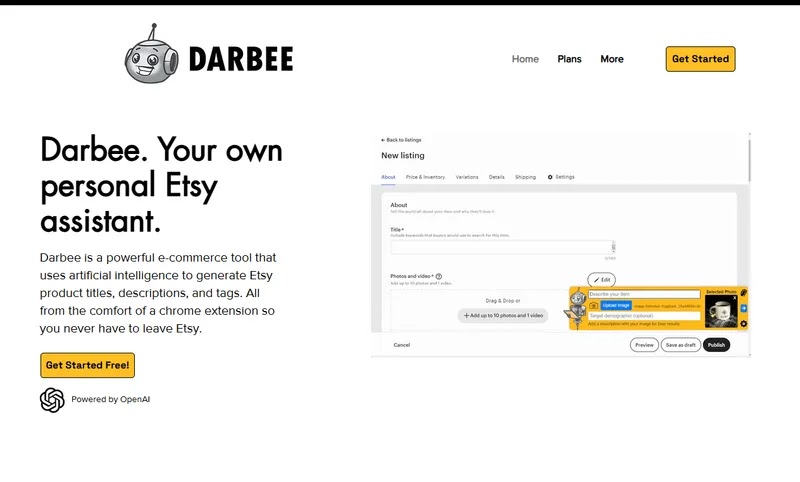The width and height of the screenshot is (800, 482).
Task: Click the OpenAI logo icon
Action: 52,400
